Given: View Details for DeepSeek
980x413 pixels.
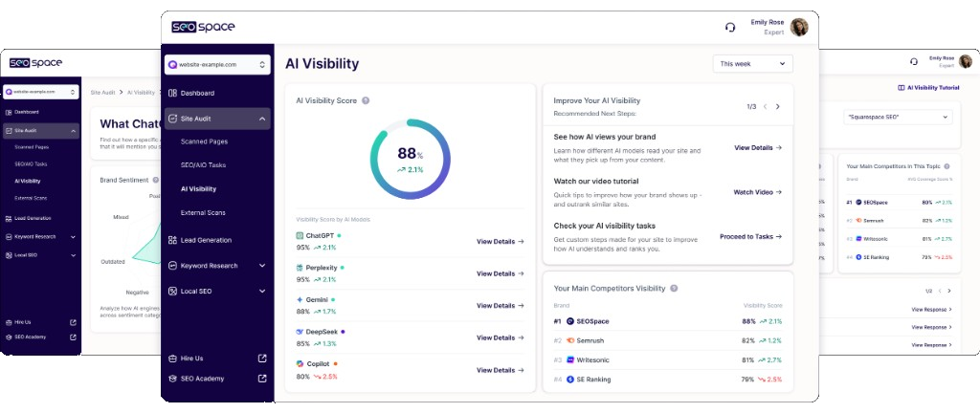Looking at the screenshot, I should [500, 338].
